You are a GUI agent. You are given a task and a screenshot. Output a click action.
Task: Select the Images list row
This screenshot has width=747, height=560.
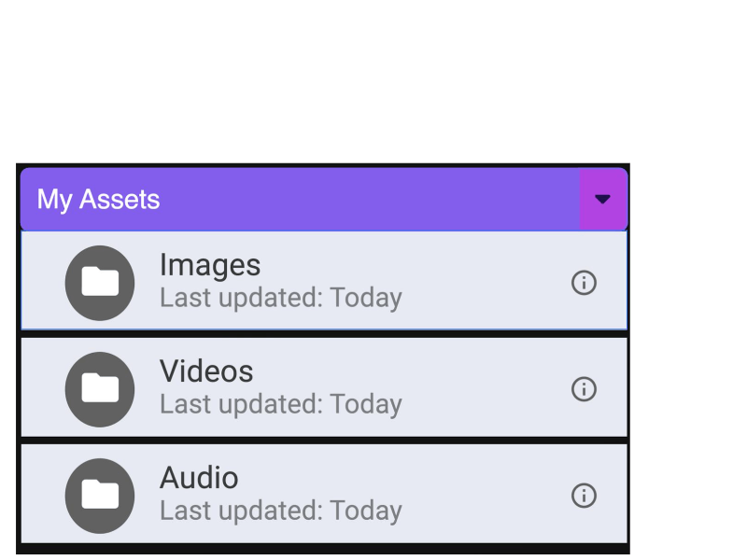(x=467, y=282)
